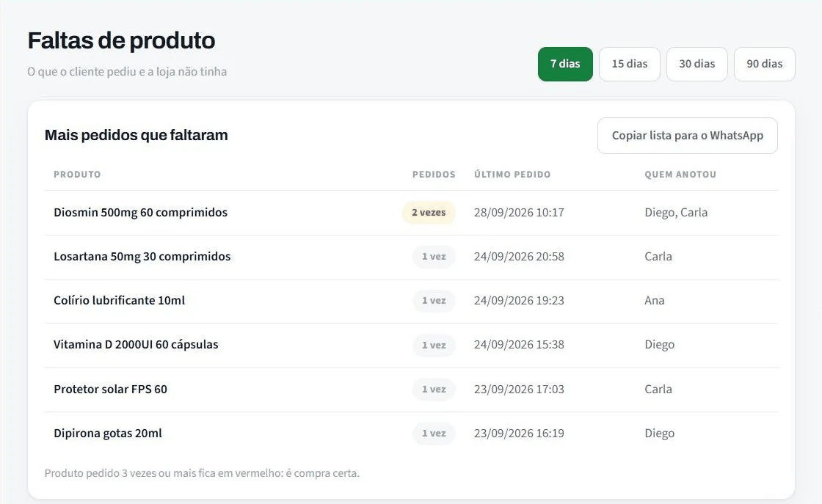Click Copiar lista para o WhatsApp button
822x504 pixels.
point(687,136)
